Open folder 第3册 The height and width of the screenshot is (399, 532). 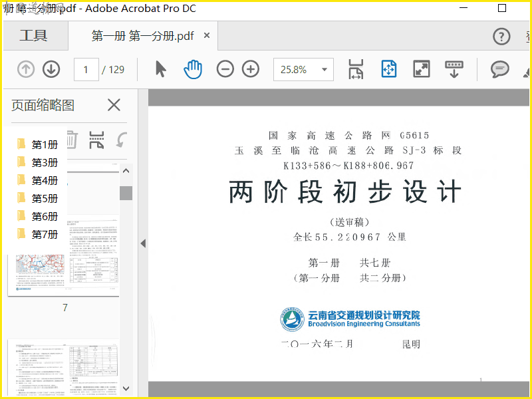37,162
